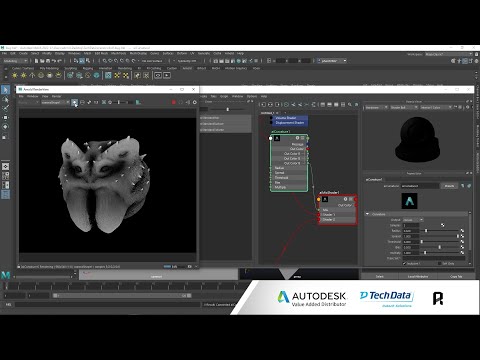Open the camera dropdown in Arnold RenderView
The image size is (480, 360).
(56, 102)
